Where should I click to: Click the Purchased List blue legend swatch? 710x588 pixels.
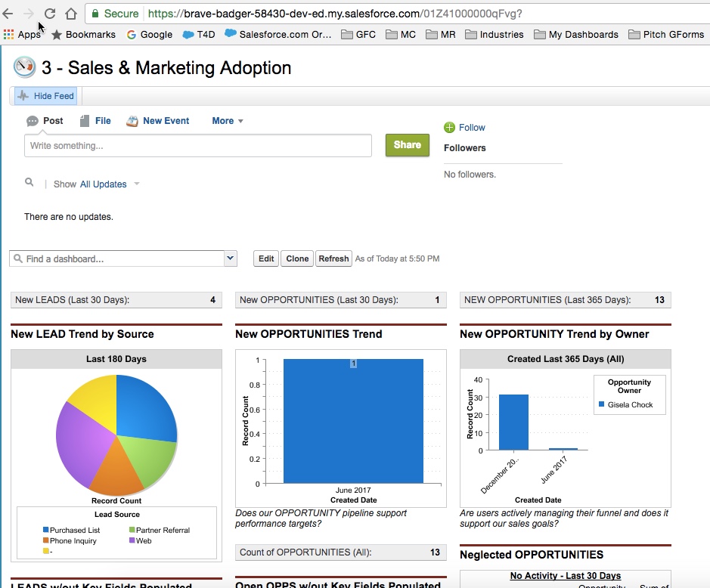[x=46, y=531]
